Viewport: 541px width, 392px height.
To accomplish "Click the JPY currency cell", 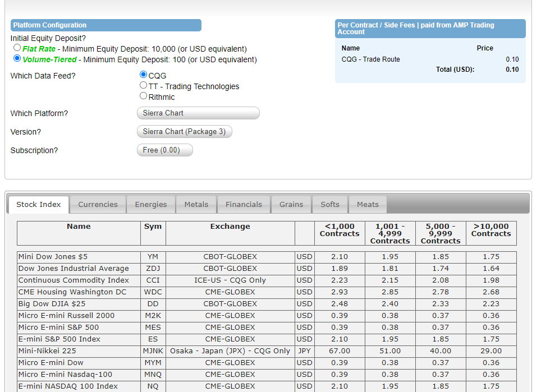I will pos(304,351).
